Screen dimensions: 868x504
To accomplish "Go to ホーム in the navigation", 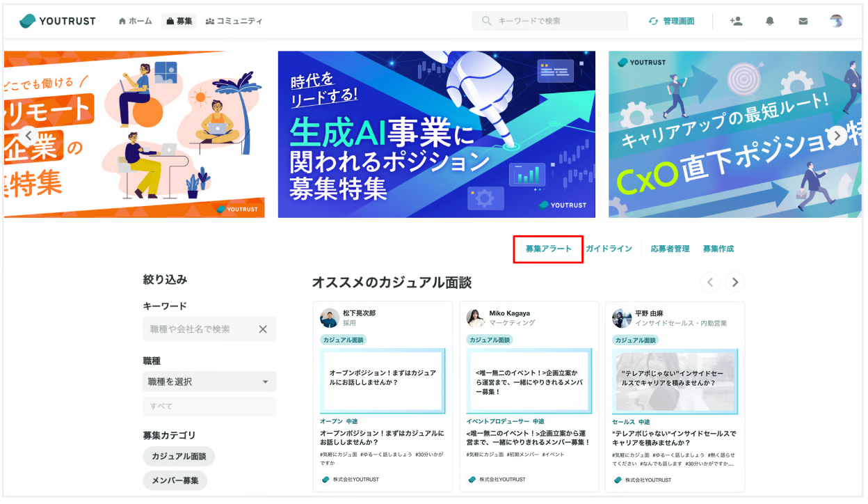I will click(136, 21).
